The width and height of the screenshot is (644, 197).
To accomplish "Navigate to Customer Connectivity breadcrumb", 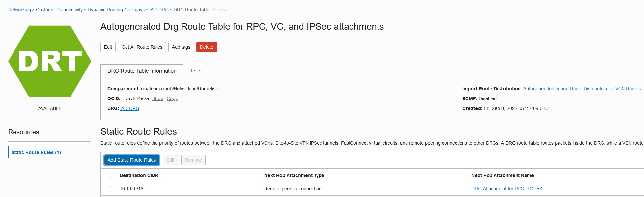I will (x=59, y=10).
